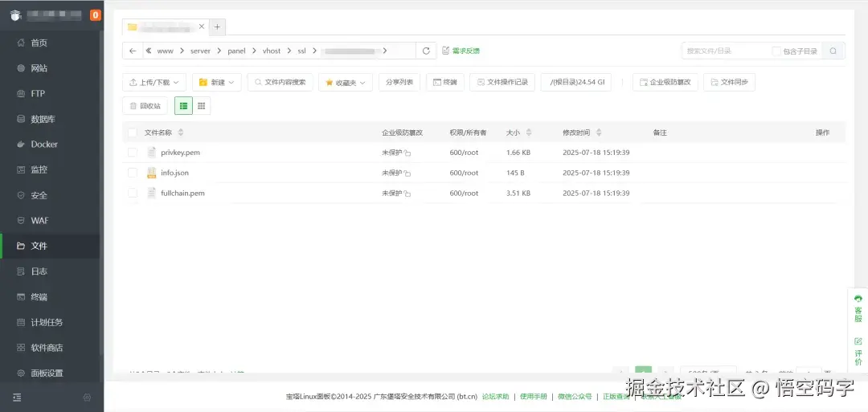Screen dimensions: 868x412
Task: Click the 分享列表 button
Action: pyautogui.click(x=399, y=83)
